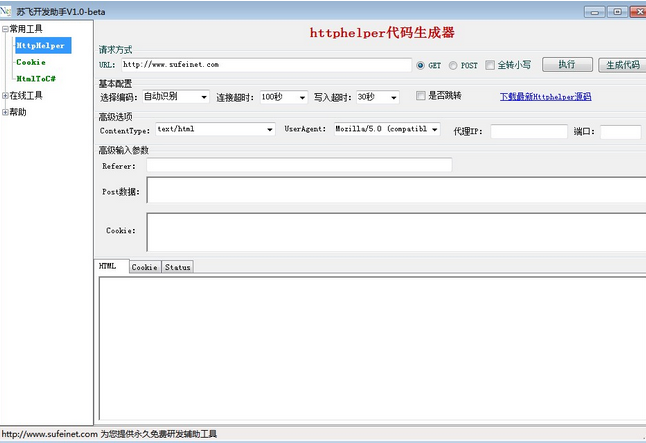Viewport: 646px width, 443px height.
Task: Click the Cookie text area
Action: tap(396, 232)
